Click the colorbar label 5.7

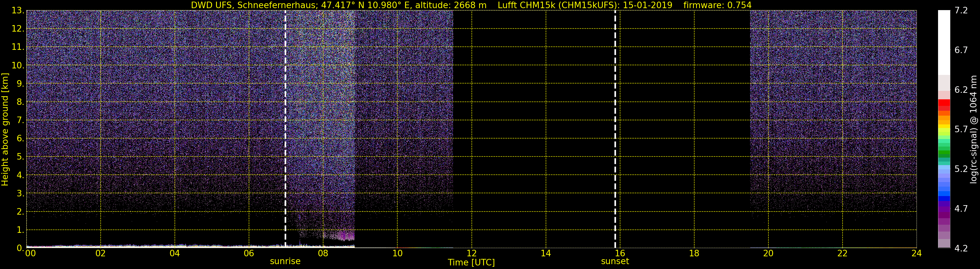(x=961, y=129)
